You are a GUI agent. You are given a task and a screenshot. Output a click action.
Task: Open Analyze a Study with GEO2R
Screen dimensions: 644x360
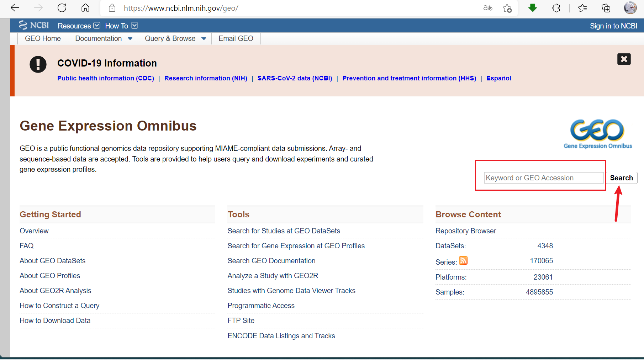[x=273, y=276]
